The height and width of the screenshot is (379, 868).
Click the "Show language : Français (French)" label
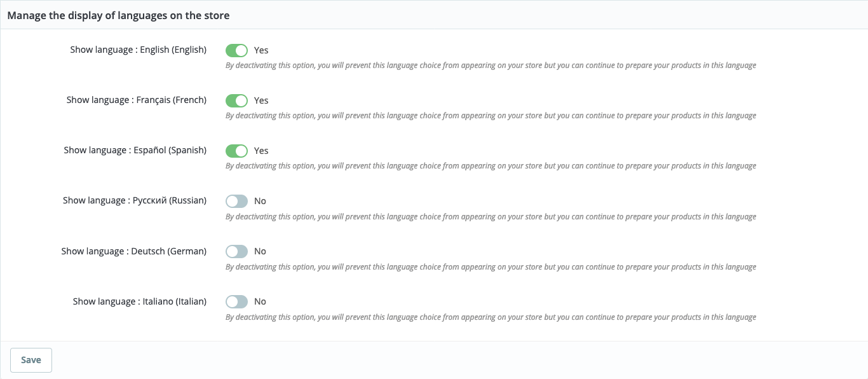[x=136, y=100]
